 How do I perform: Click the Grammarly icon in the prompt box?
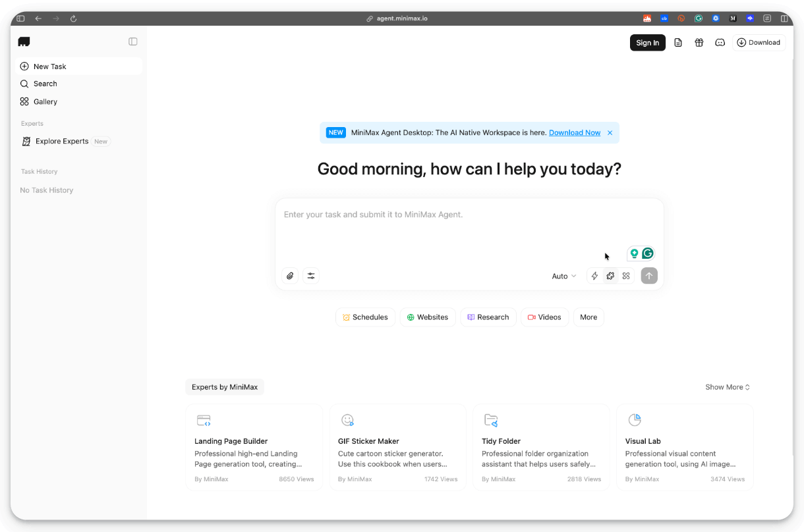tap(648, 253)
